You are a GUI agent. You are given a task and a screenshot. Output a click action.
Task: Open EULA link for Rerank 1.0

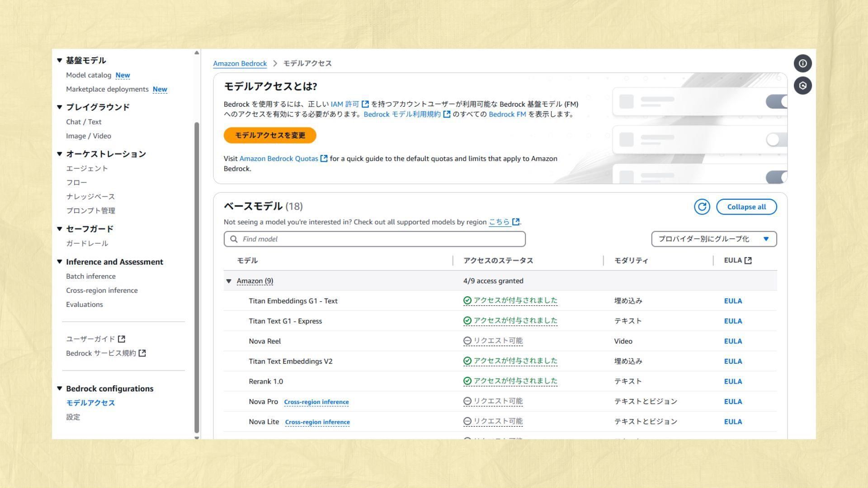coord(733,381)
